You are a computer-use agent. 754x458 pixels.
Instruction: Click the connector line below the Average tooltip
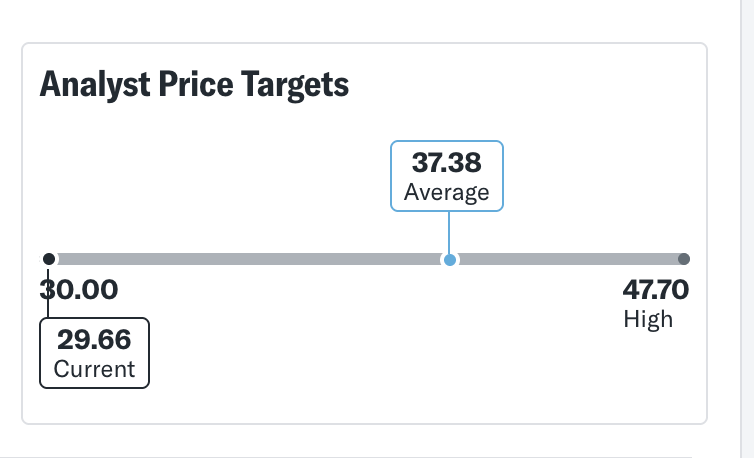click(449, 232)
